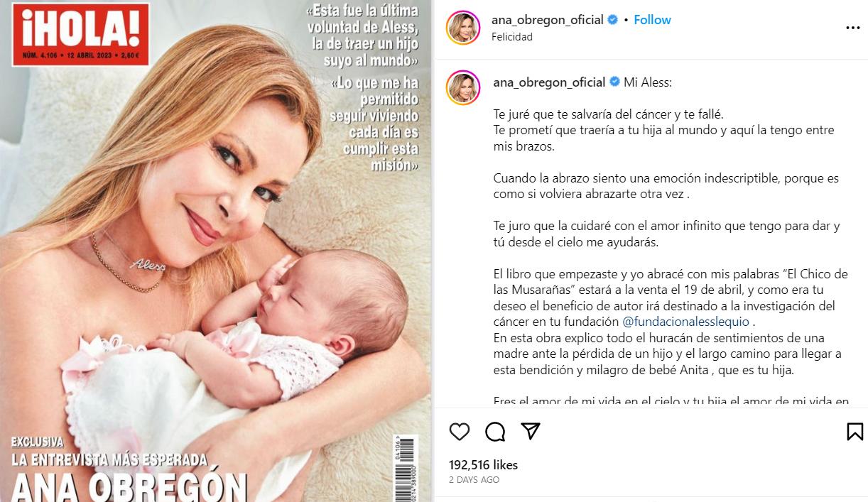Open the ana_obregon_oficial username in the header

click(x=547, y=20)
